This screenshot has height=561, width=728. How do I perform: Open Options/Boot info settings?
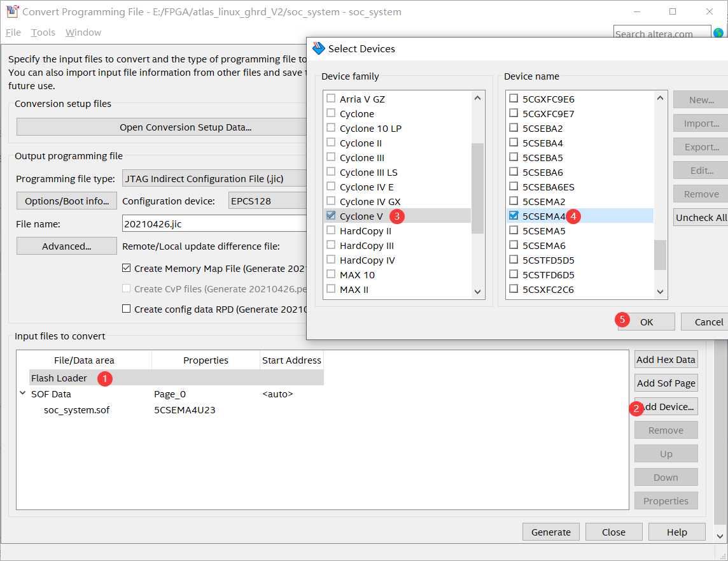pos(67,201)
